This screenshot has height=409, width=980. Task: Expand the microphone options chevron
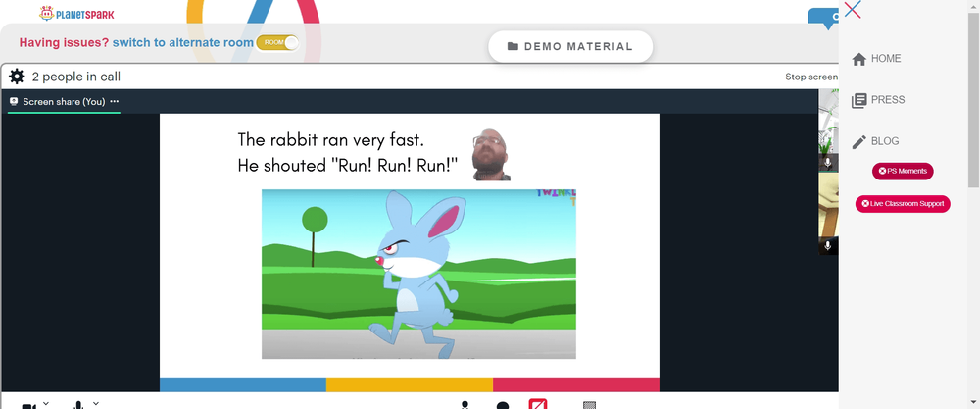tap(96, 403)
